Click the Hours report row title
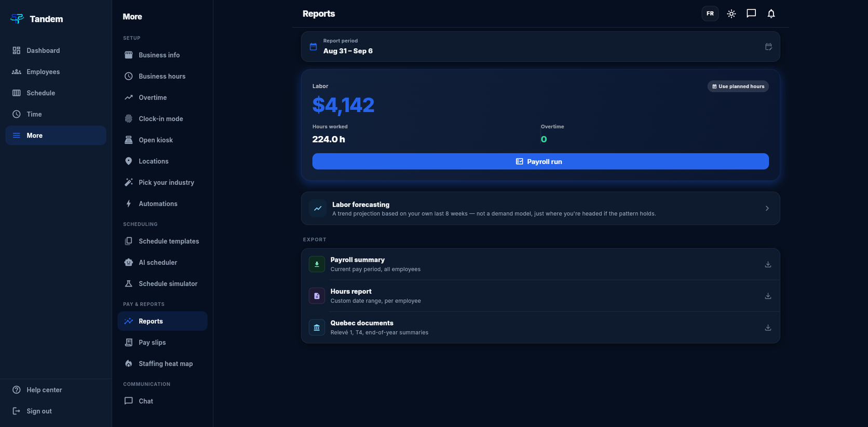868x427 pixels. click(x=351, y=292)
